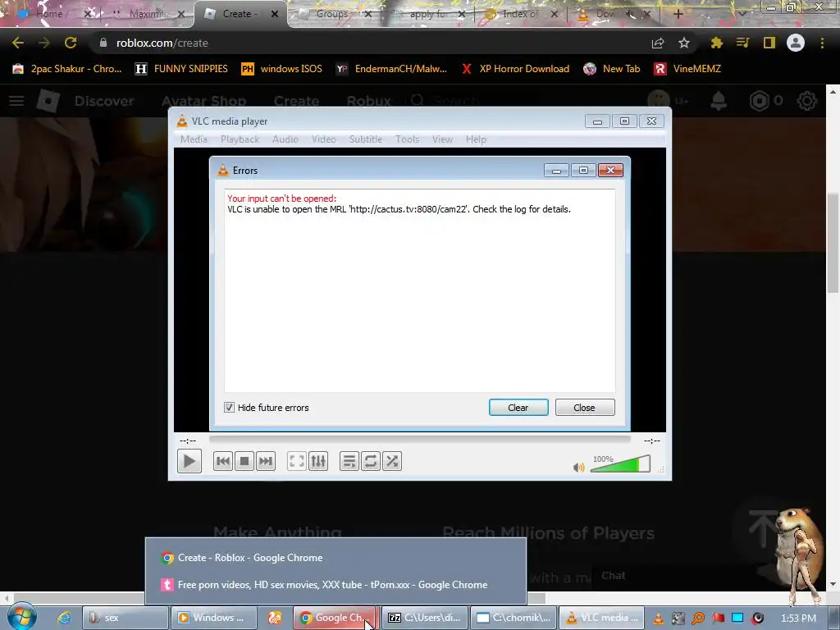The width and height of the screenshot is (840, 630).
Task: Open VineMEMZ bookmark
Action: pyautogui.click(x=687, y=69)
